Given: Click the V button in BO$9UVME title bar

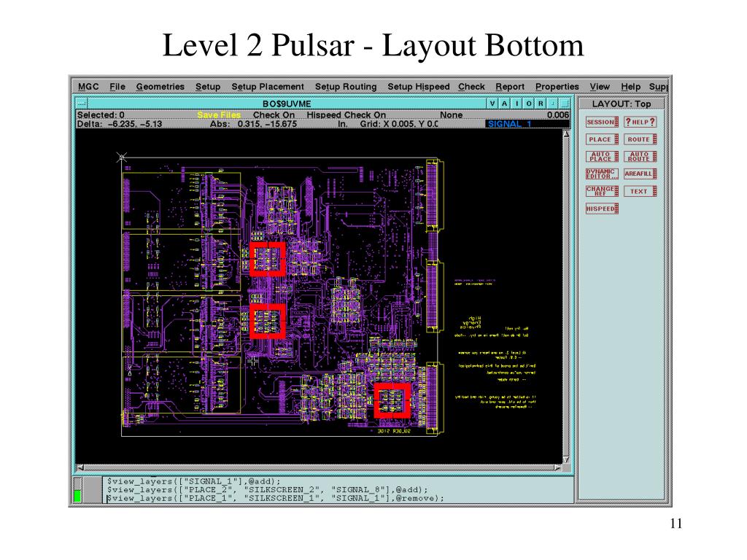Looking at the screenshot, I should [492, 104].
